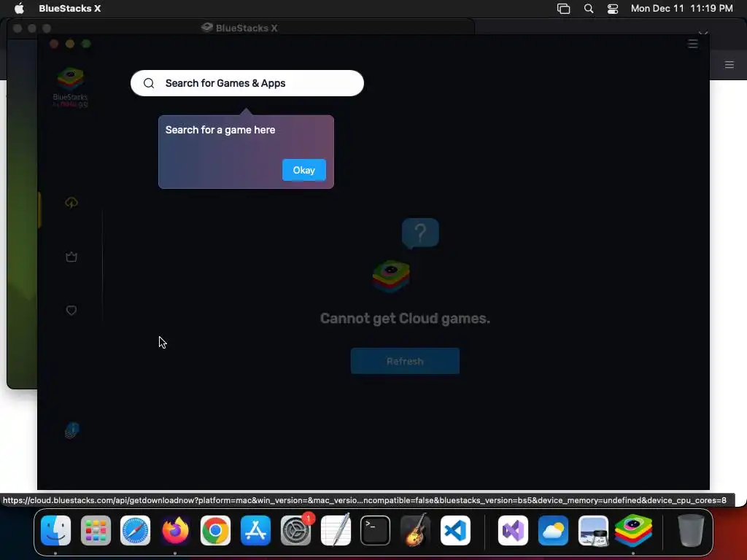Screen dimensions: 747x560
Task: Open the Weather app from the Dock
Action: pyautogui.click(x=553, y=530)
